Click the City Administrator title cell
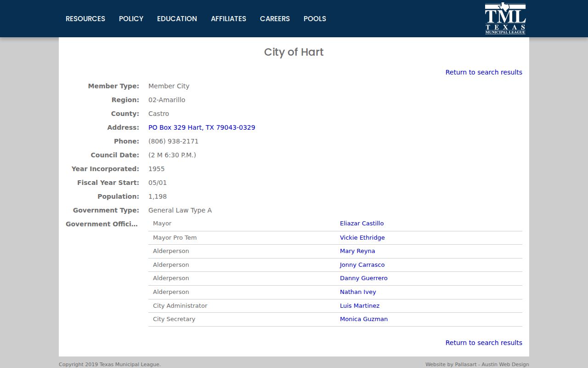The width and height of the screenshot is (588, 368). coord(180,306)
